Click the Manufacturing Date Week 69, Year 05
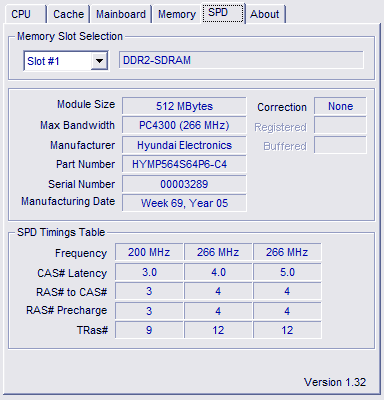The image size is (384, 400). (184, 203)
